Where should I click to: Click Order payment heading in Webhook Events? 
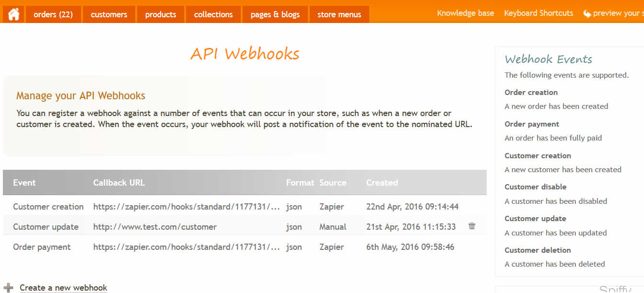coord(532,124)
